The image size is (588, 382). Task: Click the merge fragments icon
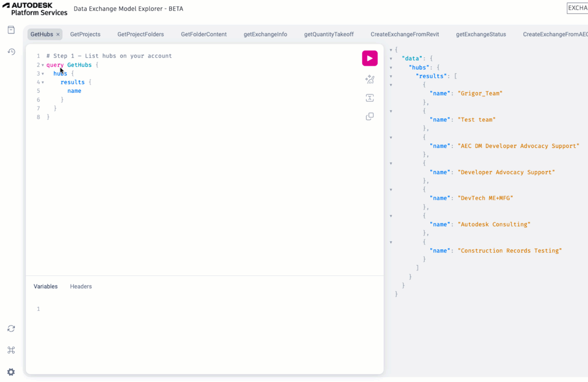(x=370, y=98)
